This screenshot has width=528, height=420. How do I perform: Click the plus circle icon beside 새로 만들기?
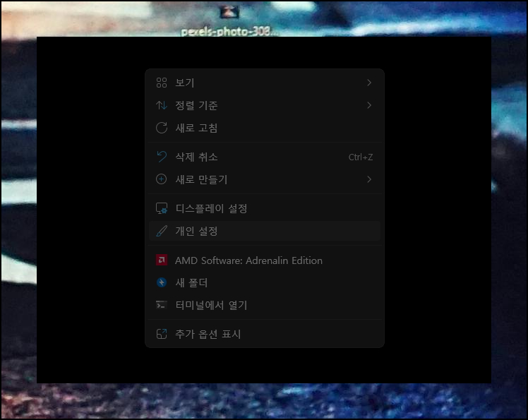tap(162, 179)
